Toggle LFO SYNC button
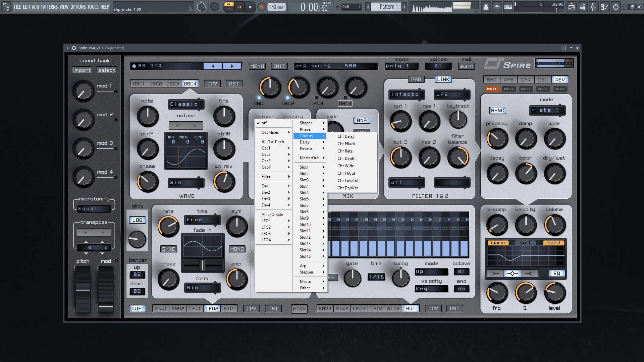The height and width of the screenshot is (362, 644). tap(168, 249)
